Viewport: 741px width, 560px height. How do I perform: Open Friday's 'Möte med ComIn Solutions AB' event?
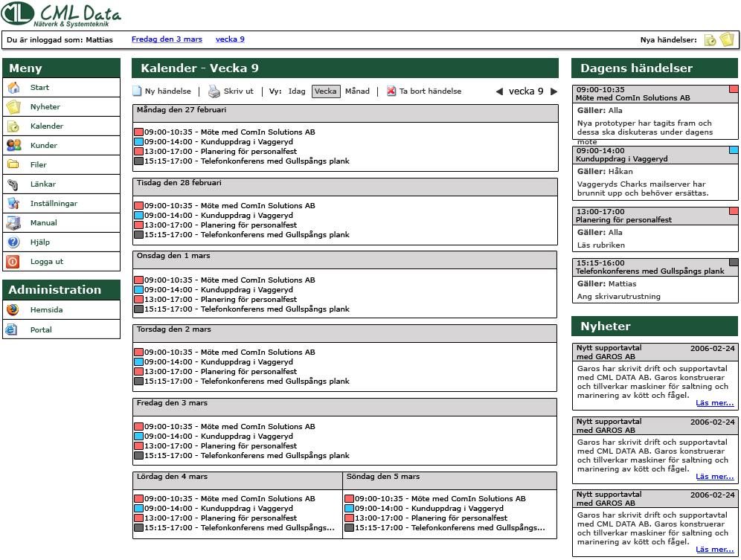pos(229,427)
